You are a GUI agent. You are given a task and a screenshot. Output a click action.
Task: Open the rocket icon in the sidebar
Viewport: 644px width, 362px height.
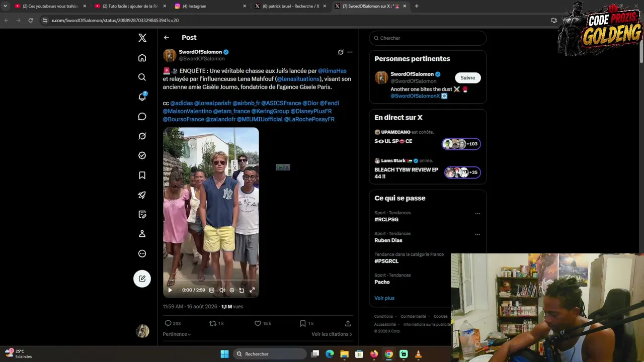pos(142,195)
